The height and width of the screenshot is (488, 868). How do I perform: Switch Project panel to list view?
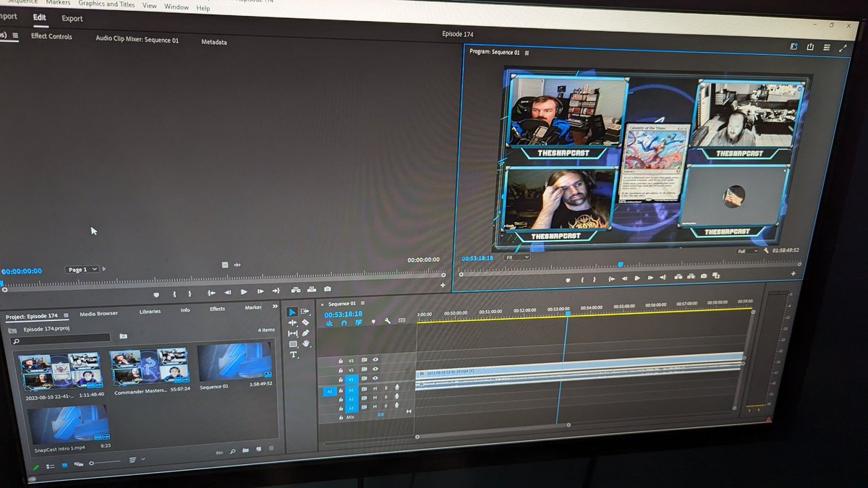click(50, 466)
